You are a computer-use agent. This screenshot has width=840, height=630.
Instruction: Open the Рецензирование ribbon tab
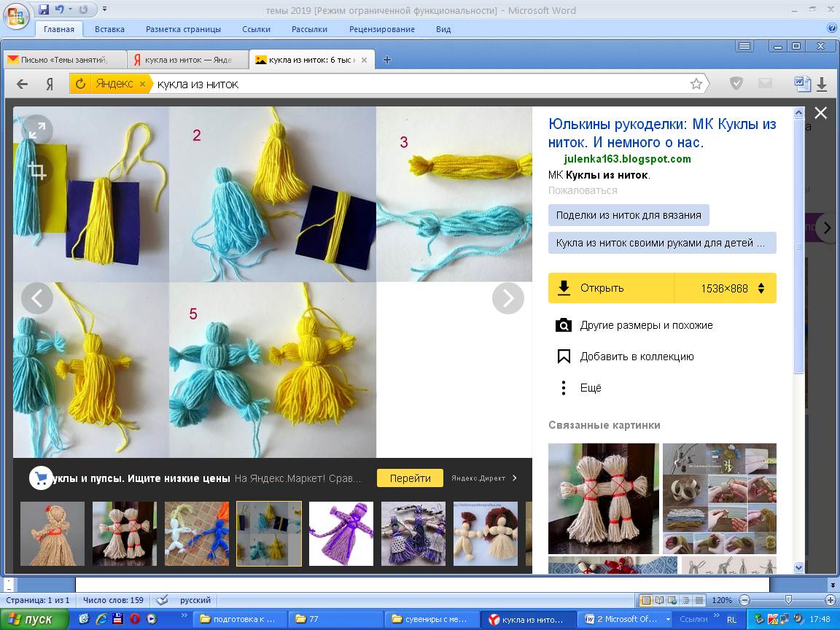tap(382, 29)
